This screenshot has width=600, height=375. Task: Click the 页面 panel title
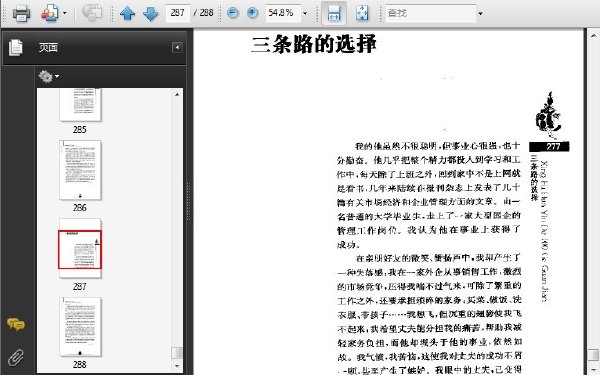[x=48, y=47]
